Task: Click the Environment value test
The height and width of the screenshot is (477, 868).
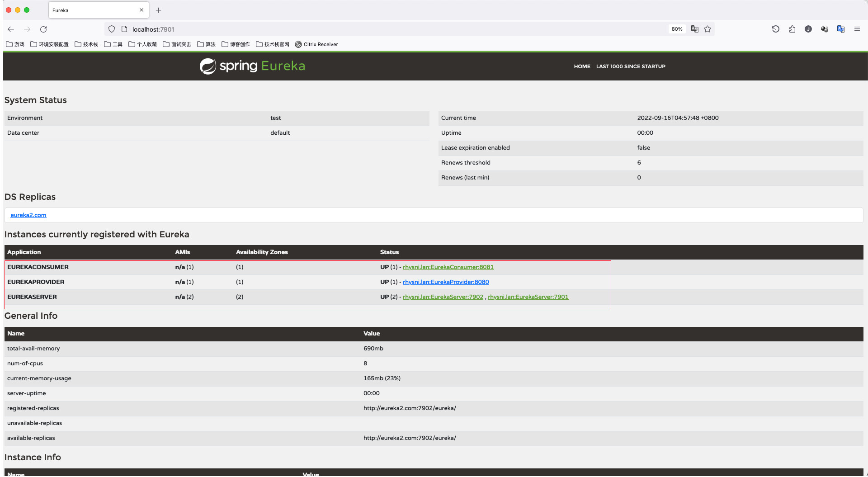Action: (x=275, y=118)
